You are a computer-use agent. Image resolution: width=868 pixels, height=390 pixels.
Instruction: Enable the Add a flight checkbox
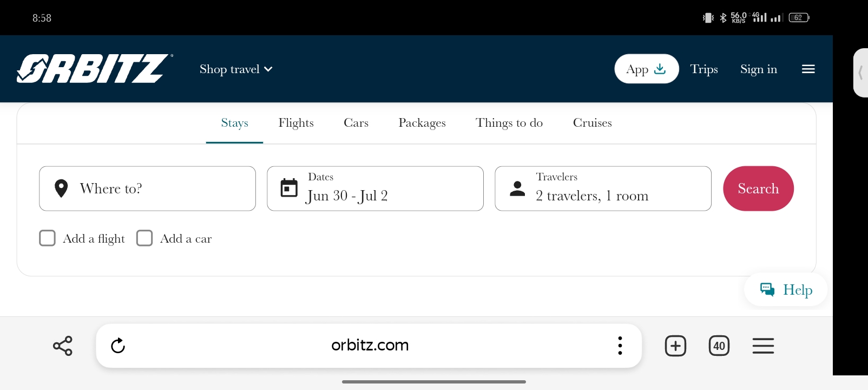pyautogui.click(x=47, y=238)
